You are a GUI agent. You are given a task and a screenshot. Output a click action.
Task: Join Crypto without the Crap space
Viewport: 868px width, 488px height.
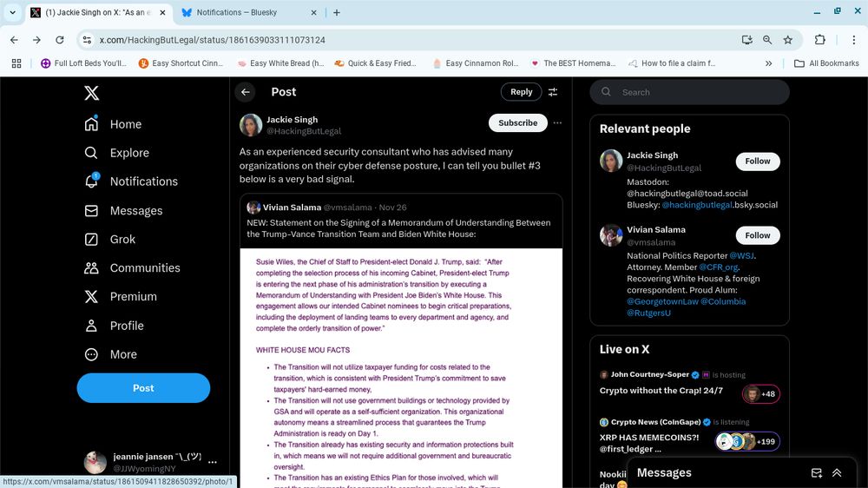(661, 391)
